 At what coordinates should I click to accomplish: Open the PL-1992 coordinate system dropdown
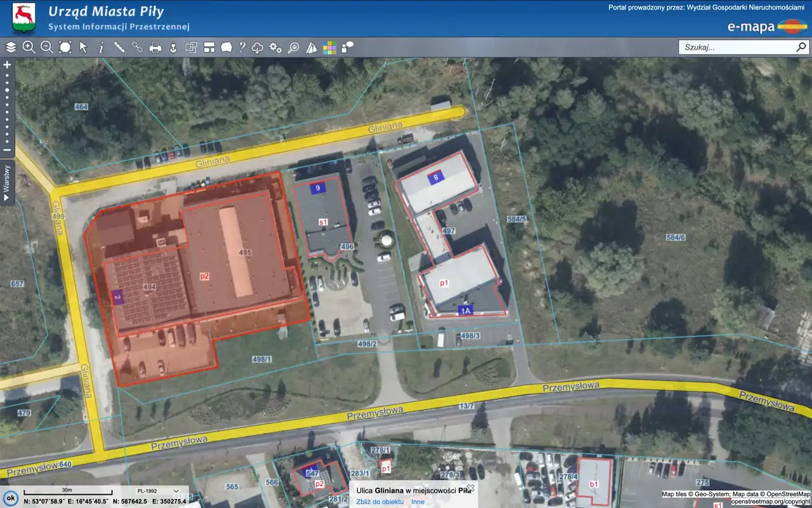158,491
